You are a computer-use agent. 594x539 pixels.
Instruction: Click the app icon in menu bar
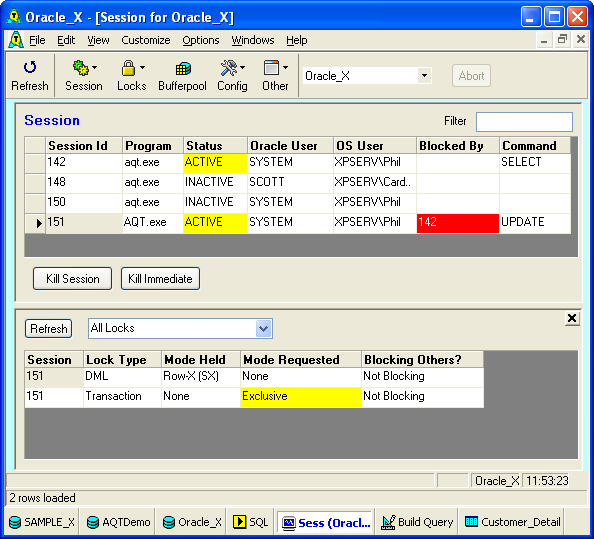tap(16, 40)
